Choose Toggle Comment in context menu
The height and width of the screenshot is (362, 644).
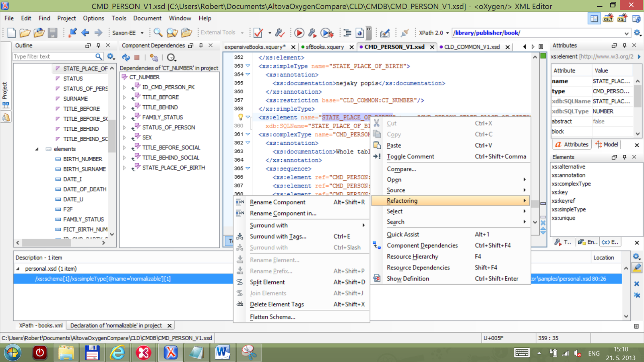[450, 156]
